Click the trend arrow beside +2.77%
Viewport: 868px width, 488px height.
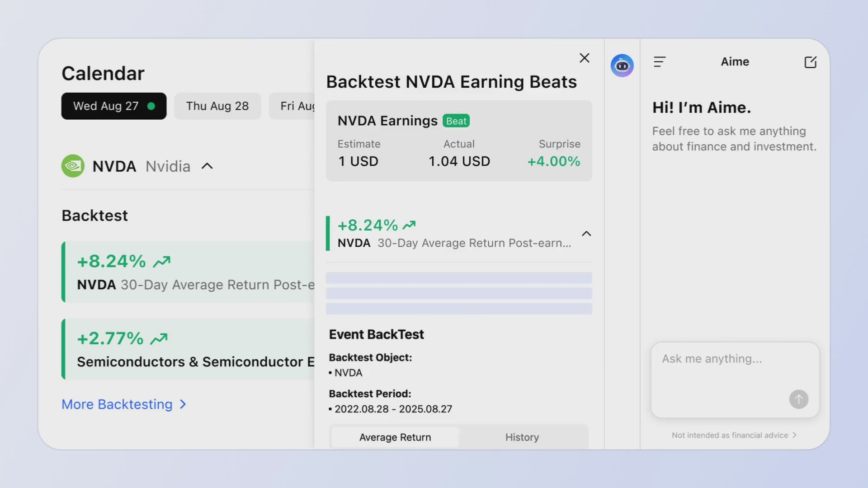(x=159, y=339)
